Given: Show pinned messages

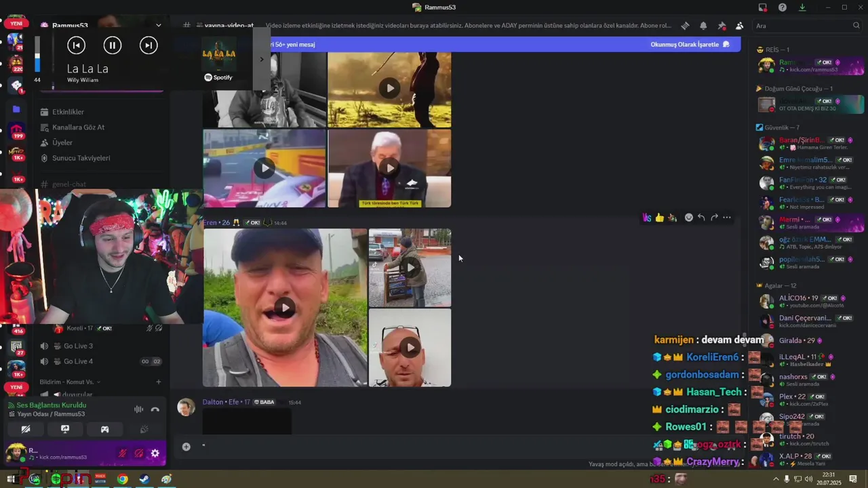Looking at the screenshot, I should [722, 26].
